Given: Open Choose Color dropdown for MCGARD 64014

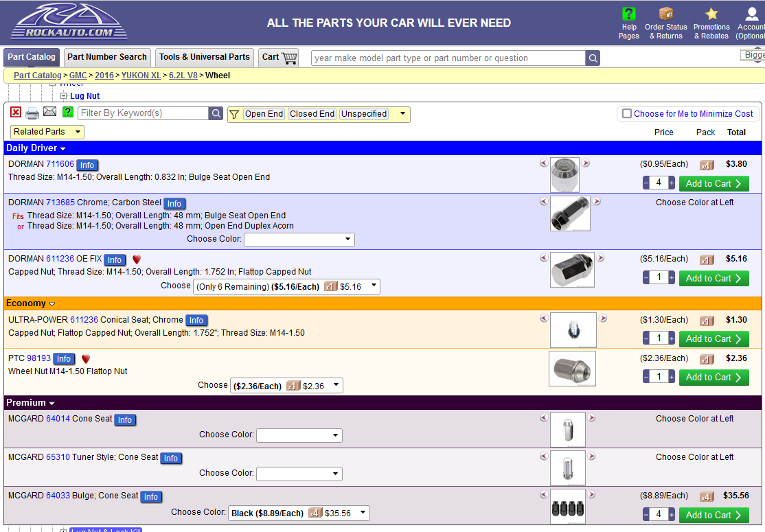Looking at the screenshot, I should click(x=299, y=435).
